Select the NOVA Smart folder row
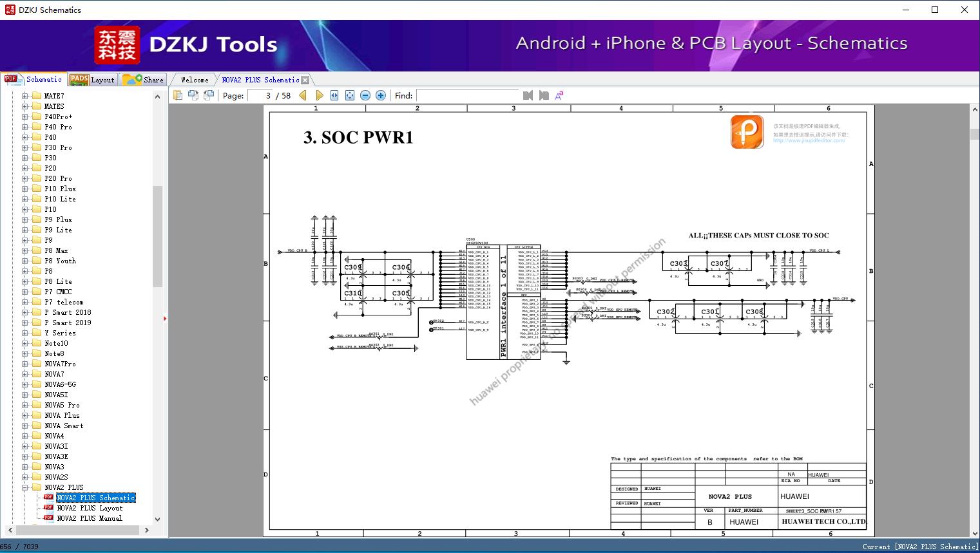 coord(64,426)
